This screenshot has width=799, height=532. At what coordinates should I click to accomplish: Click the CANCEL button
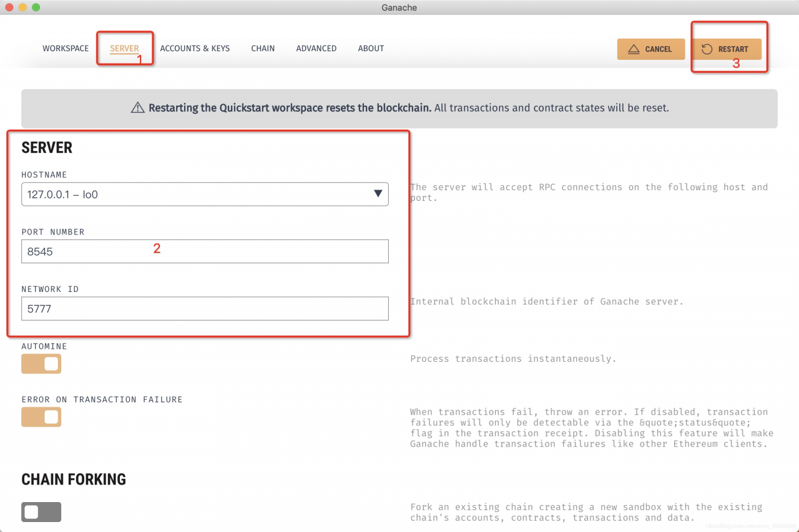(651, 49)
